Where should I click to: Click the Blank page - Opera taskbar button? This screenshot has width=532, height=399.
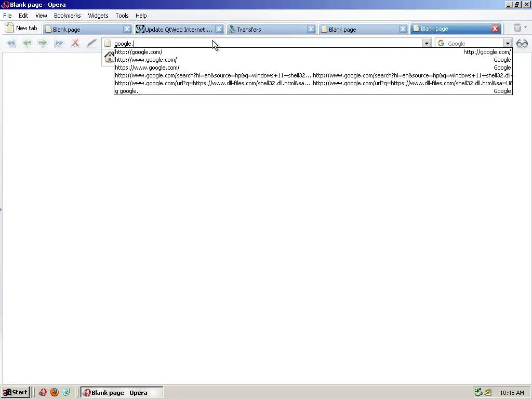click(x=122, y=393)
